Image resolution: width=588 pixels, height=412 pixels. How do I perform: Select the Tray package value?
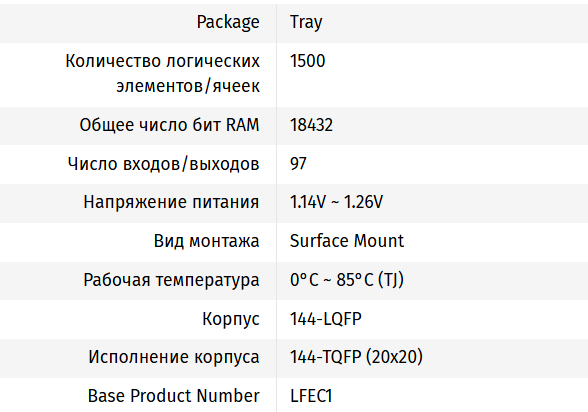(x=306, y=22)
